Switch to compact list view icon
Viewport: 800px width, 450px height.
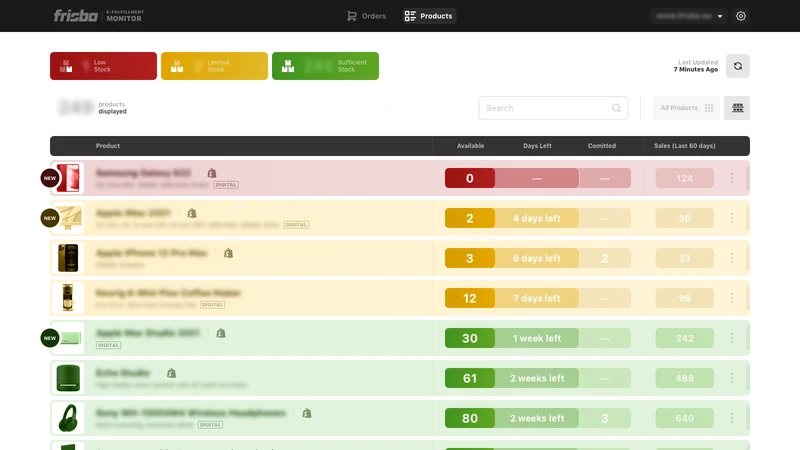click(737, 108)
